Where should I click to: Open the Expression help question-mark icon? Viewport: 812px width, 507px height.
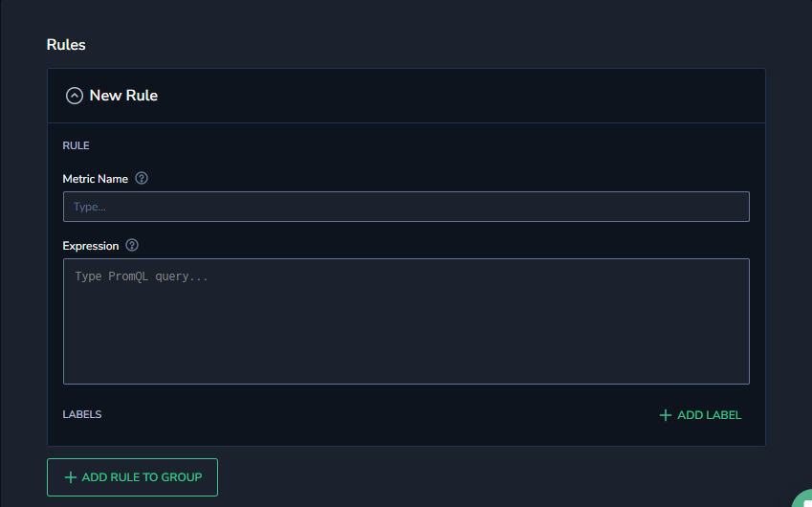click(x=132, y=245)
